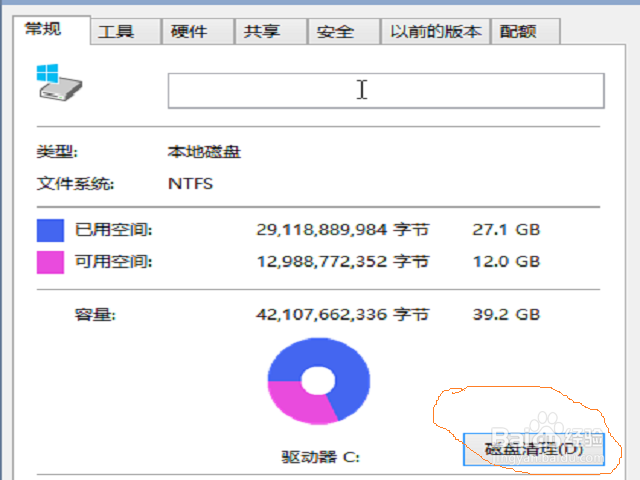
Task: Click the magenta 可用空间 color swatch
Action: (x=50, y=262)
